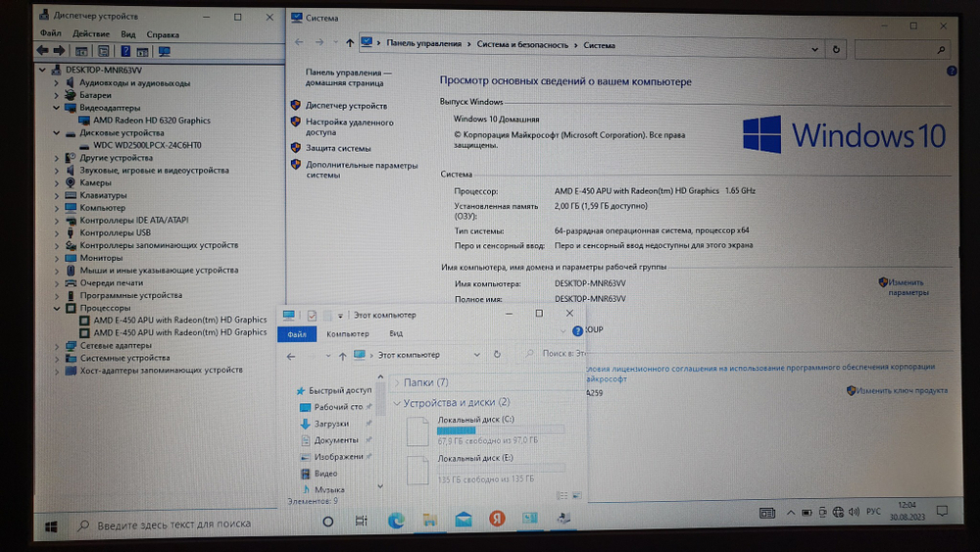The image size is (980, 552).
Task: Open the Windows Start menu
Action: coord(51,527)
